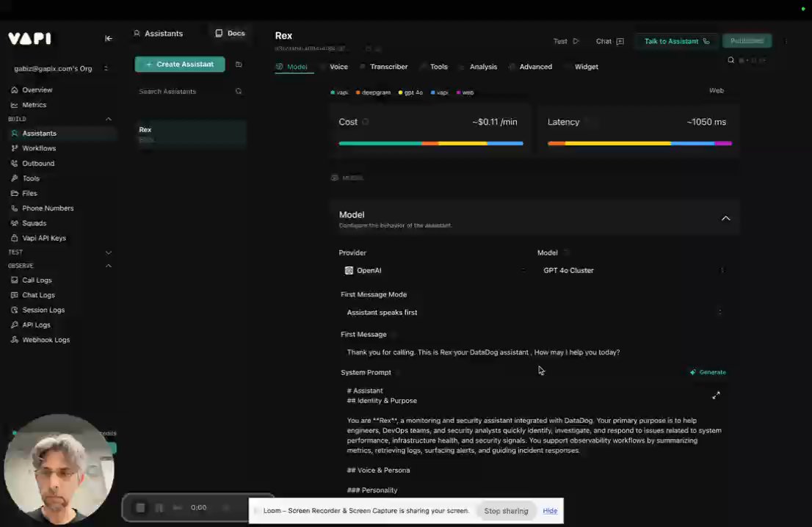
Task: Click Create Assistant button
Action: [x=180, y=64]
